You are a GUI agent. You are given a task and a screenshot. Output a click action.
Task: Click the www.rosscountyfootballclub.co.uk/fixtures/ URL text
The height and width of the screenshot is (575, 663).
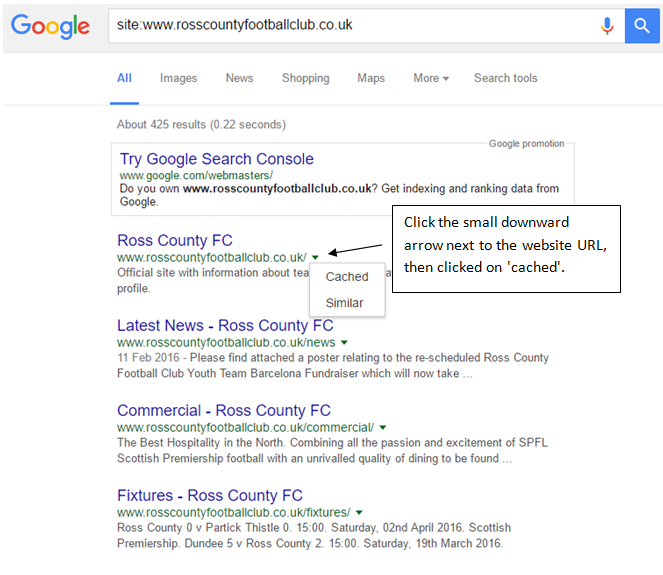click(234, 512)
